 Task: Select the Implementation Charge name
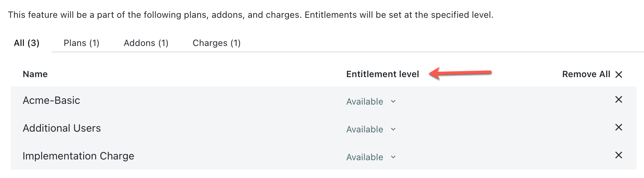(x=78, y=156)
